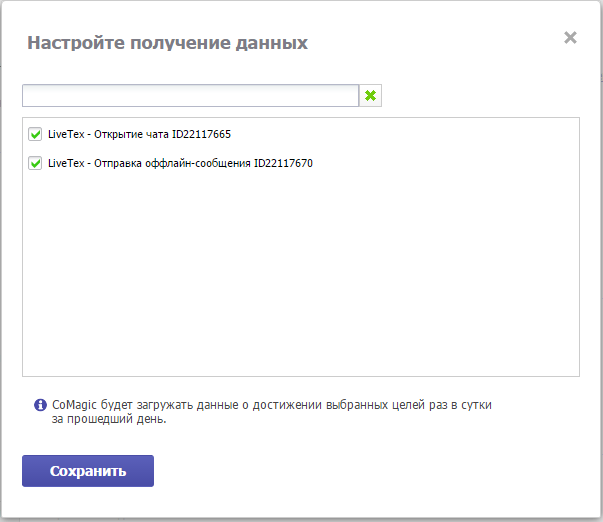603x522 pixels.
Task: Uncheck the Открытие чата ID22117665 checkbox
Action: pos(35,134)
